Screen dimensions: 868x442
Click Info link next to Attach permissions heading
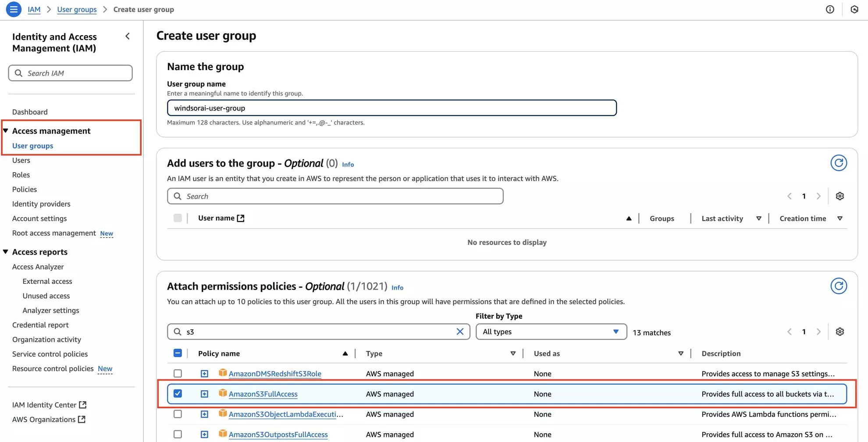click(x=397, y=287)
